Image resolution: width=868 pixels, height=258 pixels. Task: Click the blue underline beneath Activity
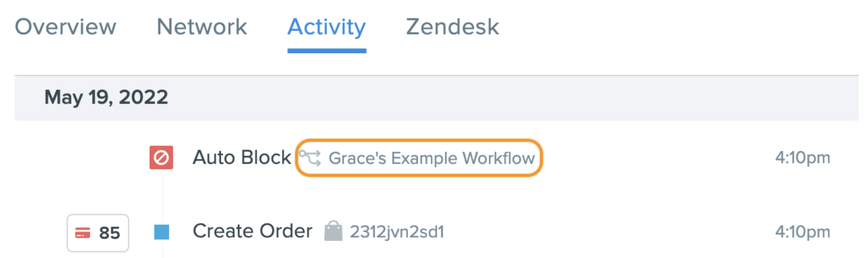tap(327, 51)
